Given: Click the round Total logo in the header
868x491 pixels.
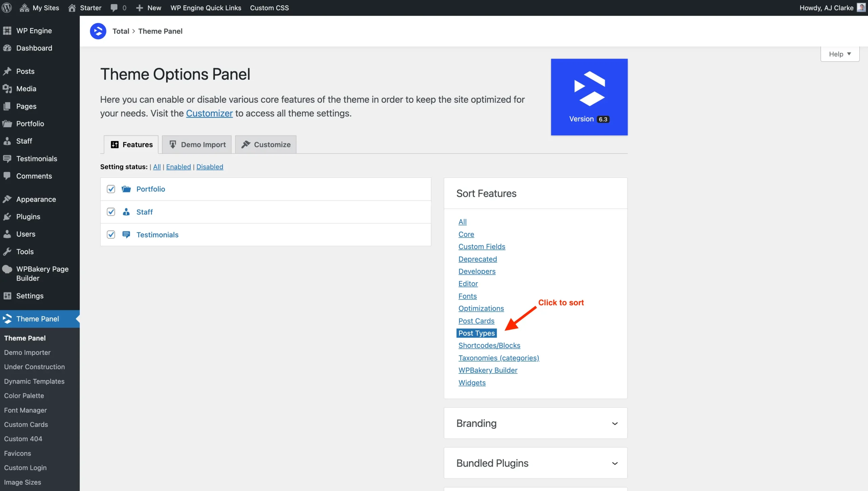Looking at the screenshot, I should (x=98, y=31).
